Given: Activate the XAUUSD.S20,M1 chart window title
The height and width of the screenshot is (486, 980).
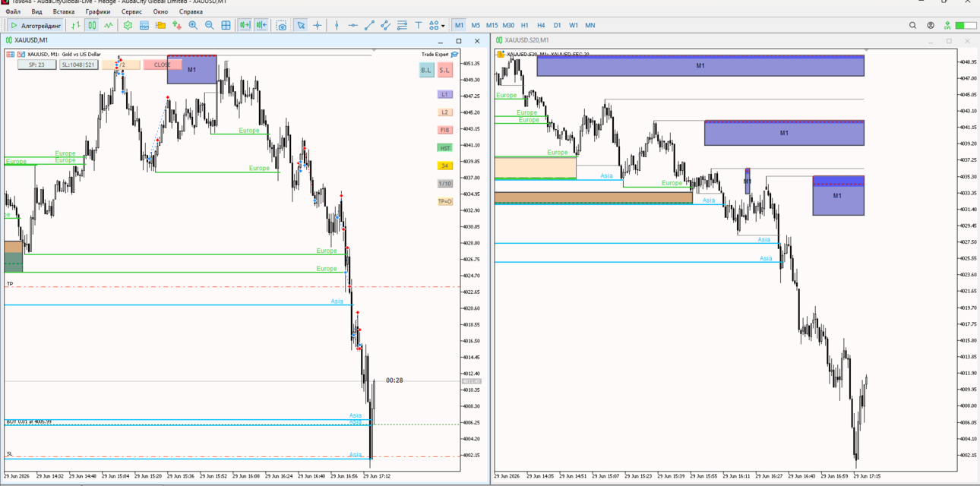Looking at the screenshot, I should tap(526, 40).
